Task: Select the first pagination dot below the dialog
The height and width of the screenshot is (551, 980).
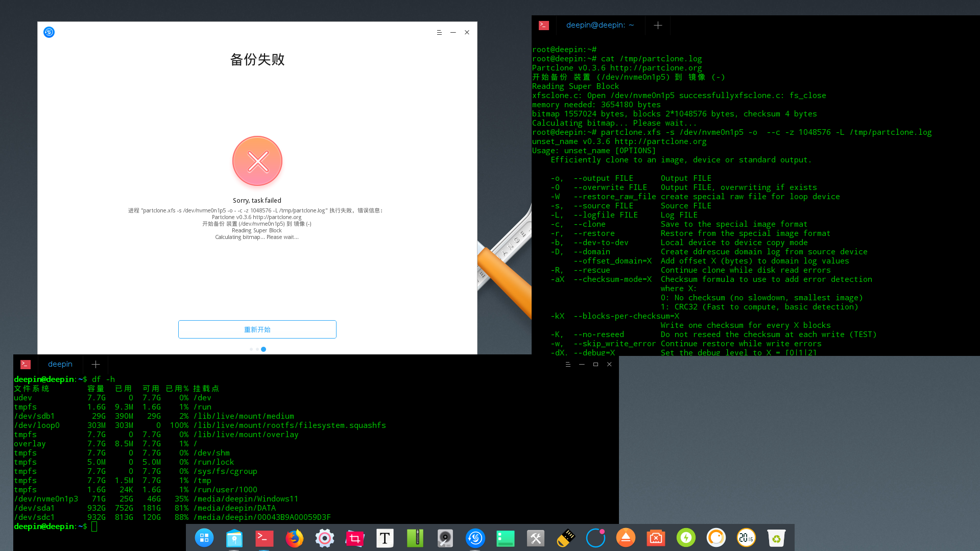Action: click(251, 349)
